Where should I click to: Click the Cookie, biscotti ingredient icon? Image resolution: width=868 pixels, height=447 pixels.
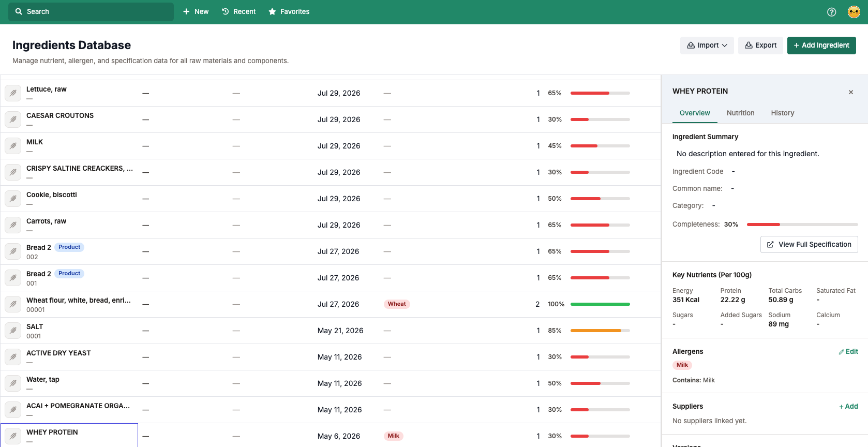[13, 199]
